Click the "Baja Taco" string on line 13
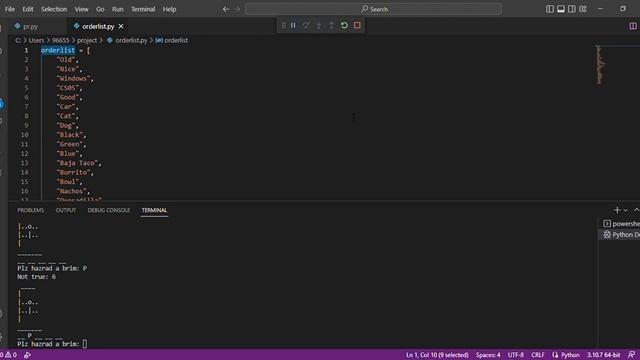The width and height of the screenshot is (640, 360). tap(77, 163)
